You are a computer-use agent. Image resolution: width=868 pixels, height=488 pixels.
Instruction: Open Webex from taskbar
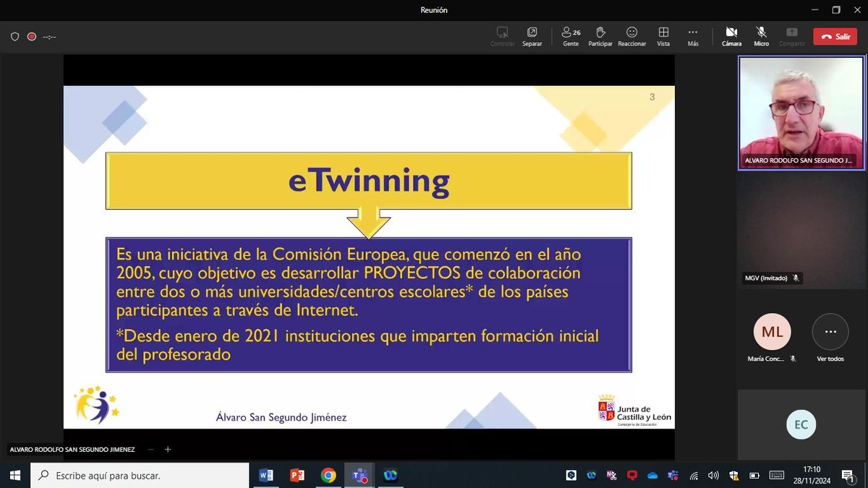(391, 475)
